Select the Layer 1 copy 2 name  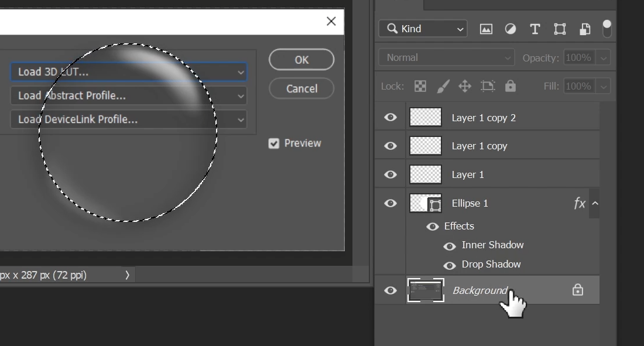(x=484, y=118)
